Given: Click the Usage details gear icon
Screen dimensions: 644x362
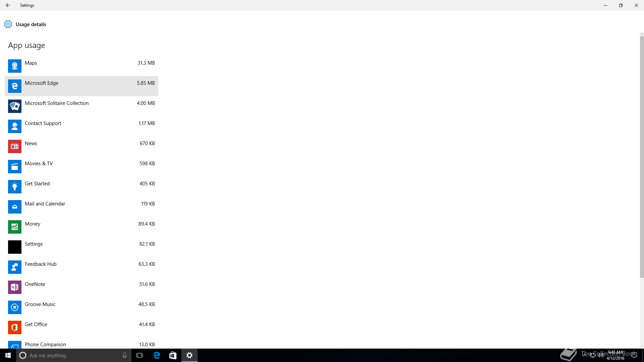Looking at the screenshot, I should [x=8, y=24].
